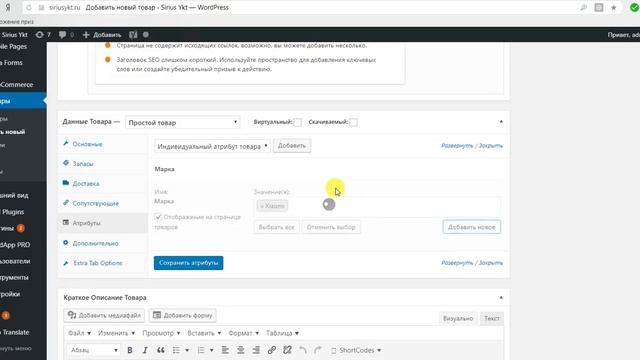The image size is (640, 360).
Task: Click the numbered list icon
Action: (201, 350)
